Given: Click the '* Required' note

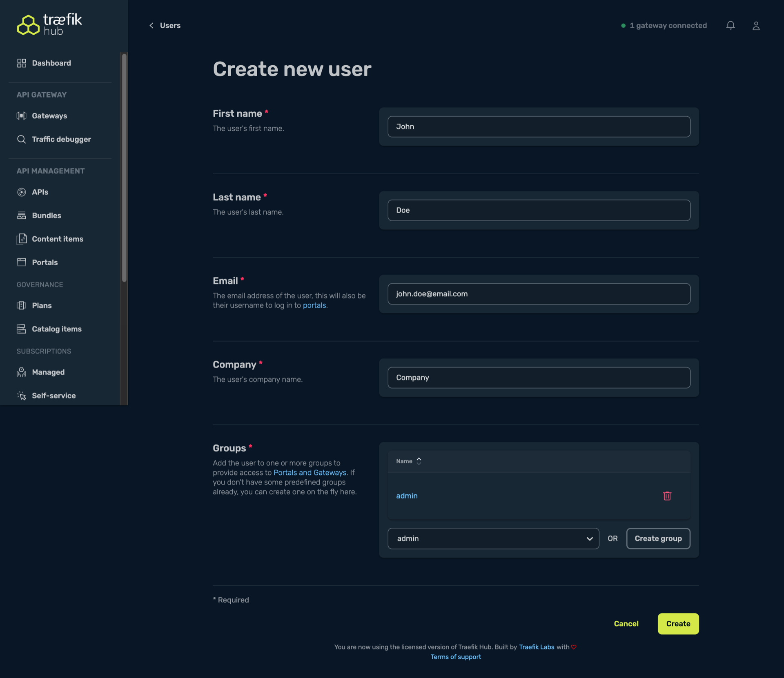Looking at the screenshot, I should 231,600.
